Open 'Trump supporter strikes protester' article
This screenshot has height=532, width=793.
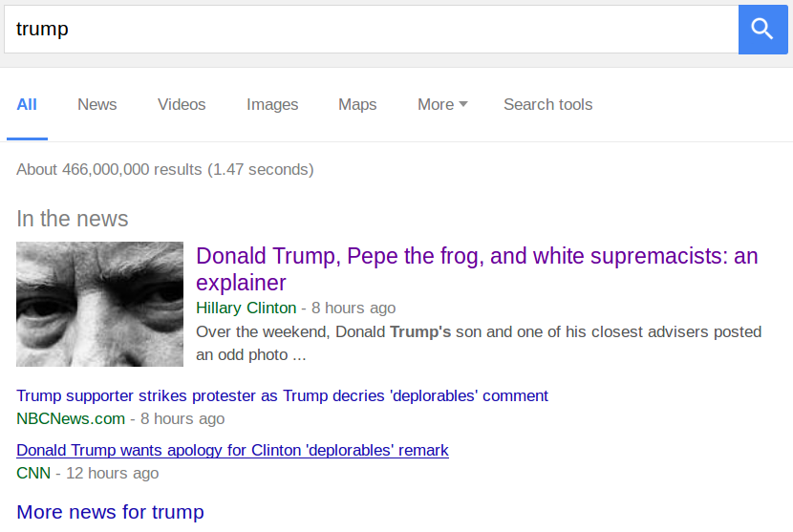click(x=282, y=395)
